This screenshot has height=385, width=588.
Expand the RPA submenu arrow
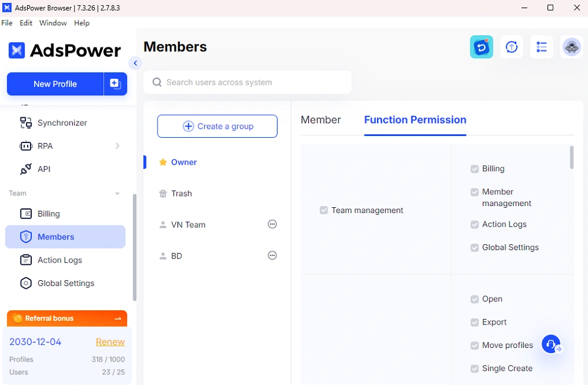coord(118,146)
